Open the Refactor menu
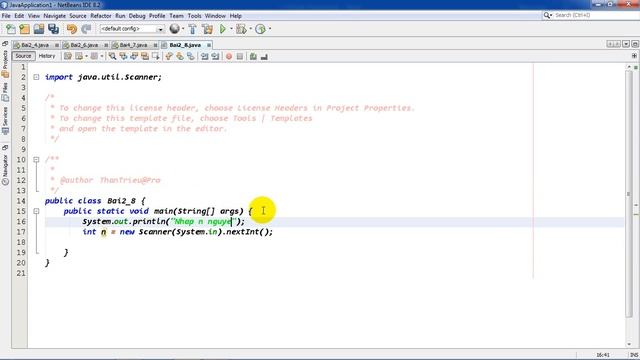 [x=101, y=16]
